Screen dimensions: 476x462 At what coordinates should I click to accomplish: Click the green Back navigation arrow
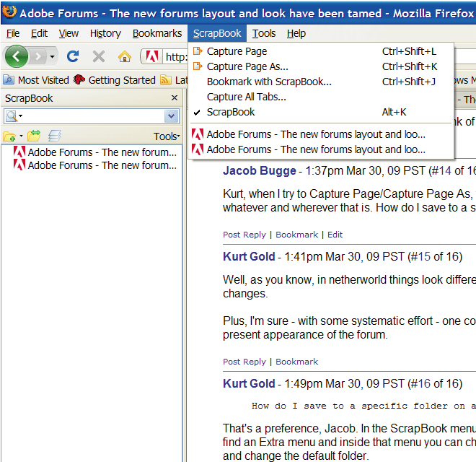pos(17,56)
